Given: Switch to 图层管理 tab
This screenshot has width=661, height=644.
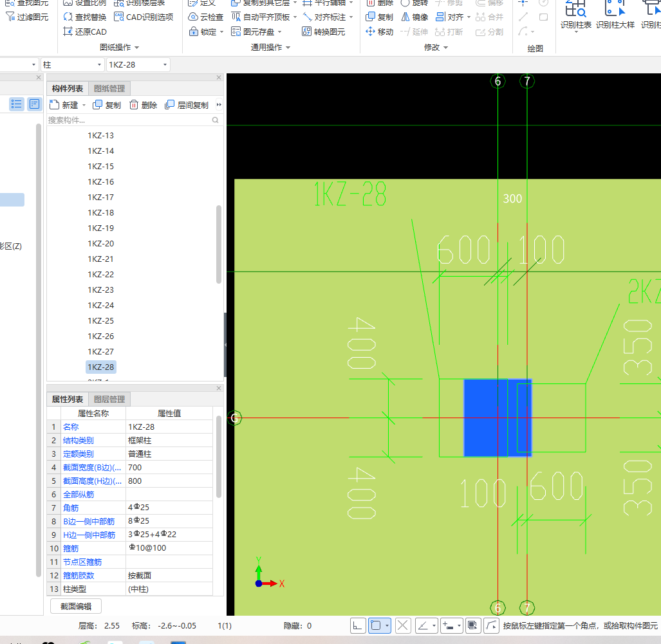Looking at the screenshot, I should (109, 399).
